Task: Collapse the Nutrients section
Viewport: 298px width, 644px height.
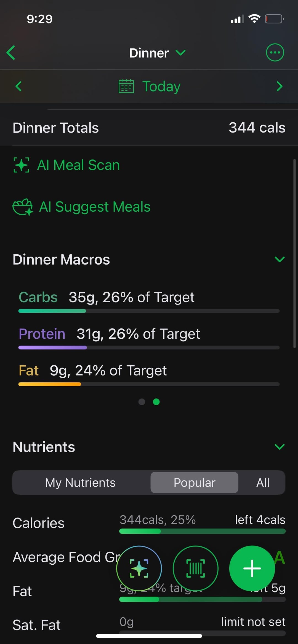Action: click(x=280, y=447)
